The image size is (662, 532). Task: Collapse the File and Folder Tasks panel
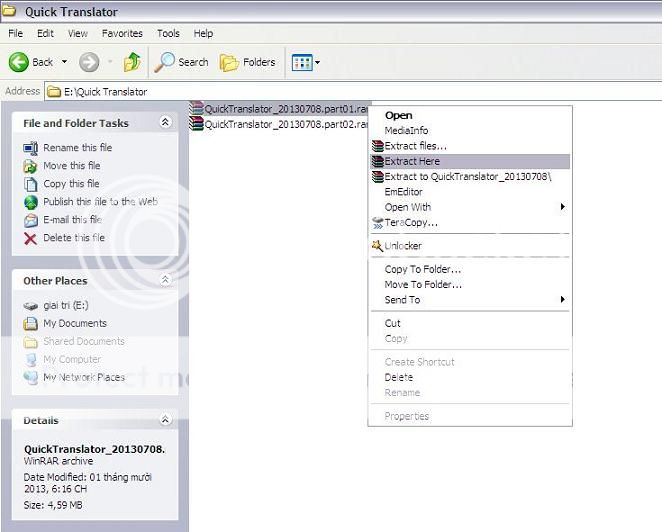click(165, 123)
